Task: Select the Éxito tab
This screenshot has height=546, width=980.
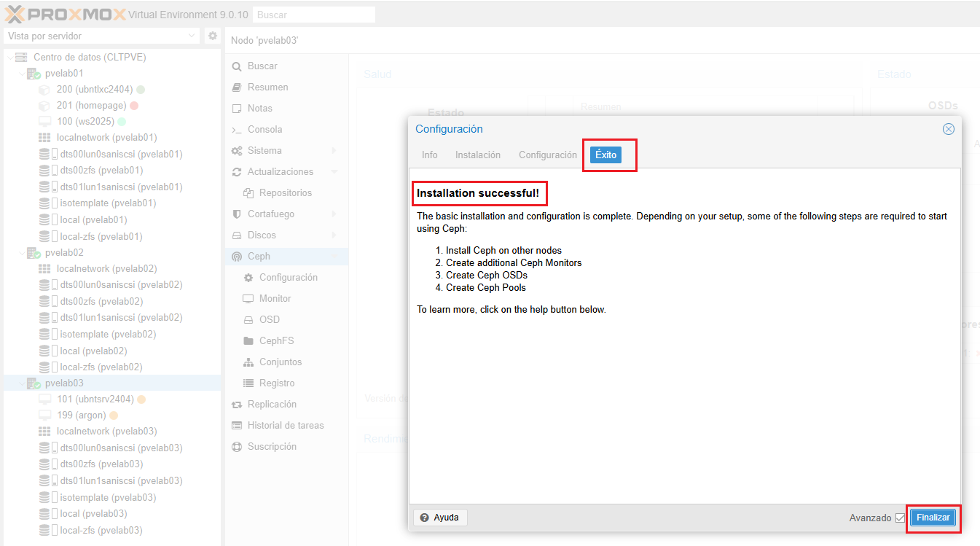Action: point(605,155)
